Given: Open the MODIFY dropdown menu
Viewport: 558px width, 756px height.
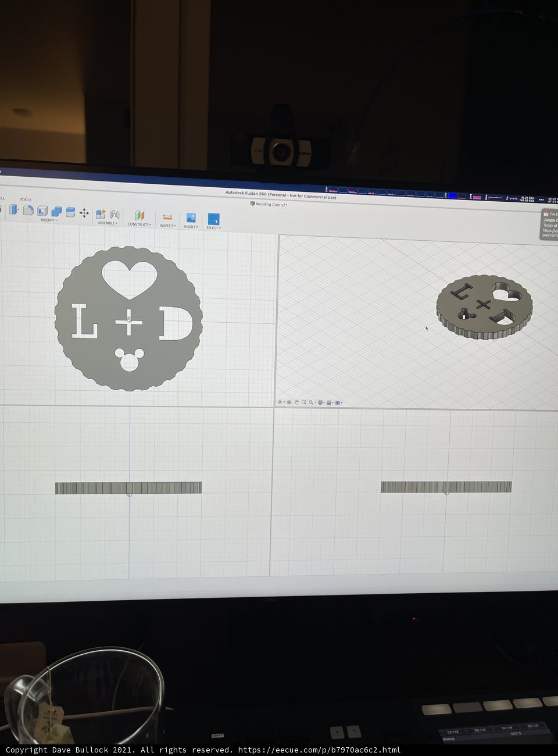Looking at the screenshot, I should pos(48,220).
